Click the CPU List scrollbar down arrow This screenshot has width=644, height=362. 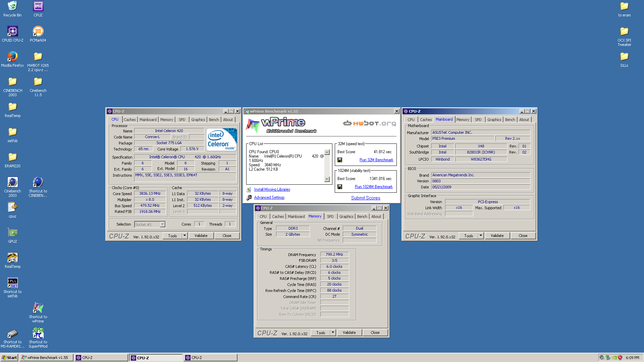[x=327, y=179]
